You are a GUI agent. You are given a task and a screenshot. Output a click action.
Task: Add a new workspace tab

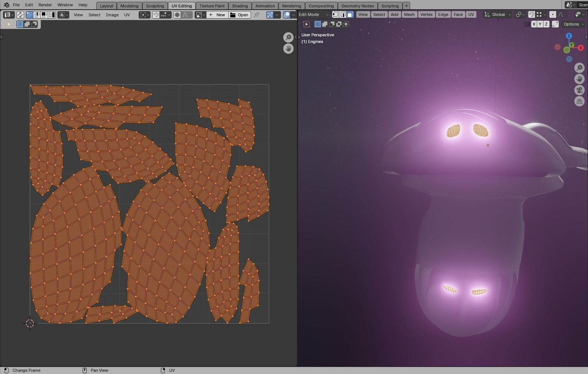pyautogui.click(x=406, y=6)
